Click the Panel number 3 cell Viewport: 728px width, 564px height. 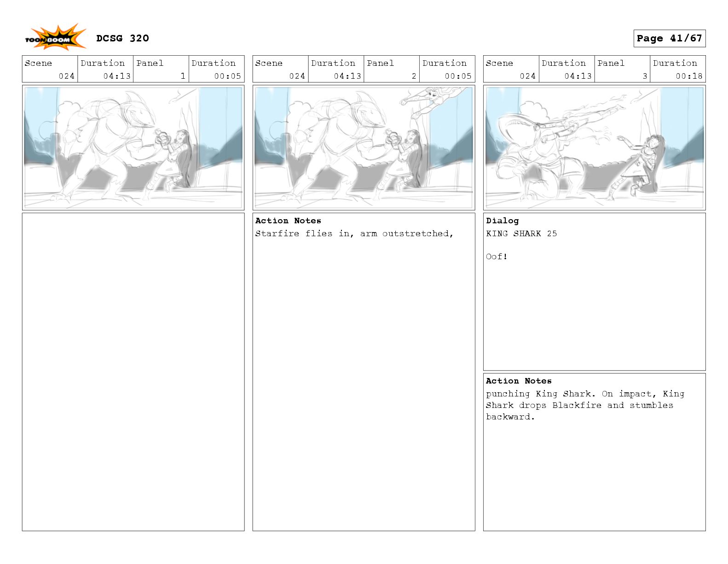click(622, 69)
